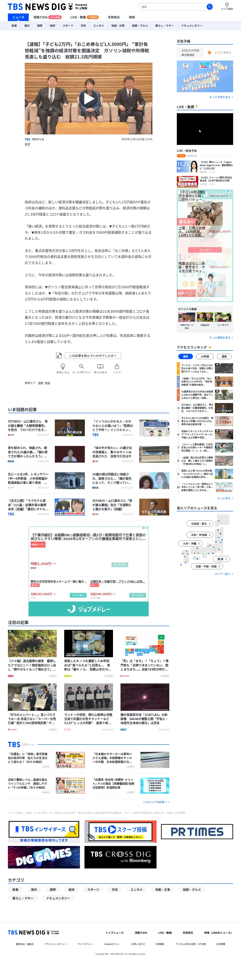The height and width of the screenshot is (980, 241).
Task: Click the シェア share icon
Action: tap(117, 366)
